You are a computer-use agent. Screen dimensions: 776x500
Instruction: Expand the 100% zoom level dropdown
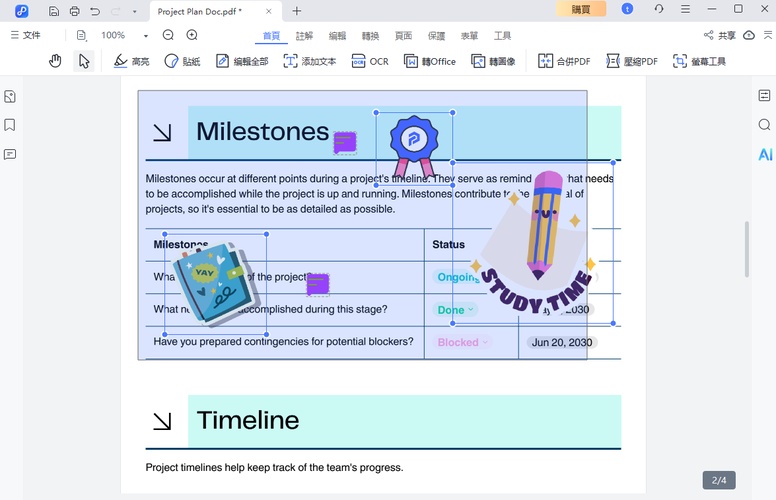(145, 36)
